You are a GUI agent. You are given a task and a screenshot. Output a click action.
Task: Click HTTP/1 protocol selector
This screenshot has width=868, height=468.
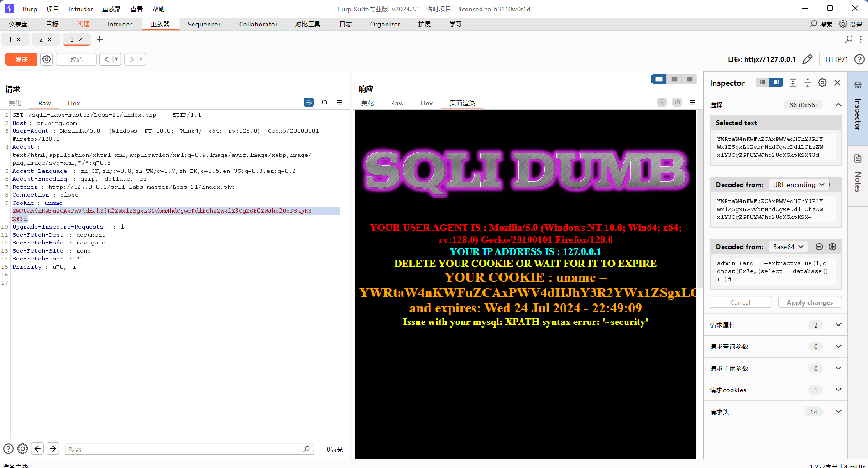(836, 59)
